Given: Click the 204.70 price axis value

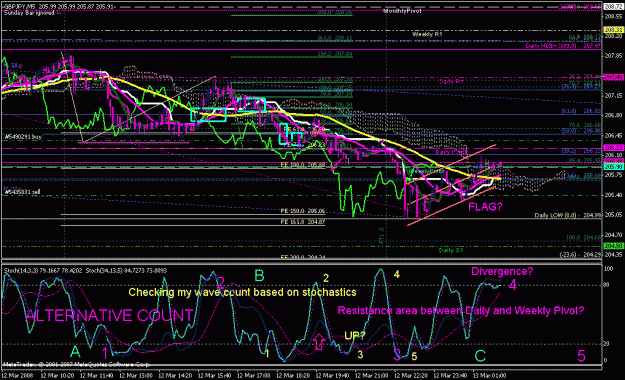Looking at the screenshot, I should coord(613,235).
